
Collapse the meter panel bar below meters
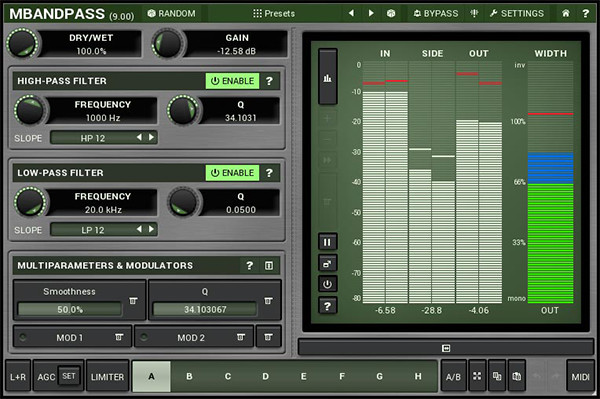pyautogui.click(x=446, y=348)
